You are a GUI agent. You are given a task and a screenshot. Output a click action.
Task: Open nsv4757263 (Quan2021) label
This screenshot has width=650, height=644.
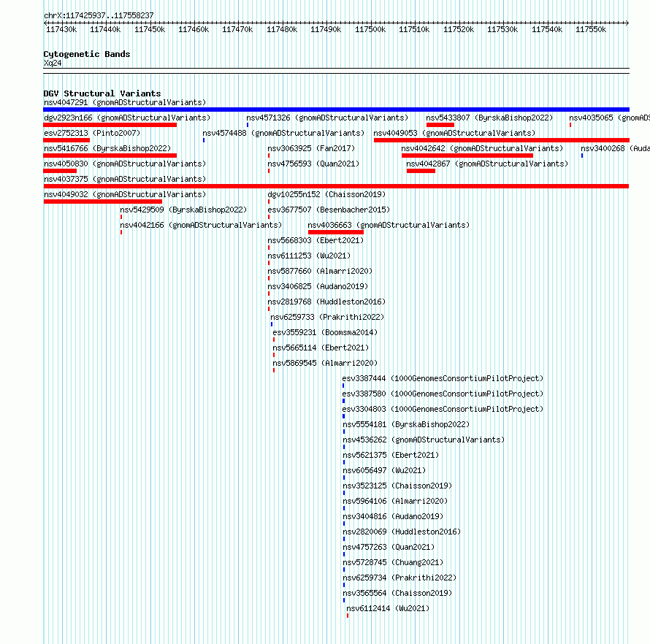(x=389, y=547)
